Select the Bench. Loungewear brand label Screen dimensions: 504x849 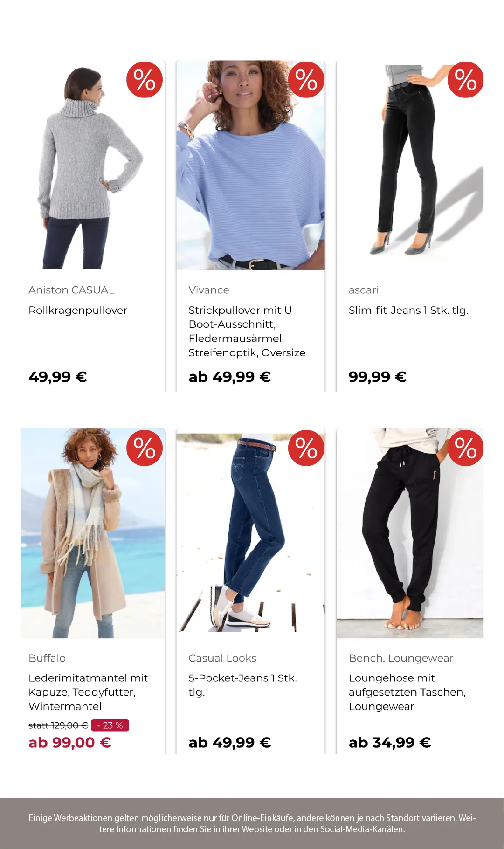[x=401, y=658]
